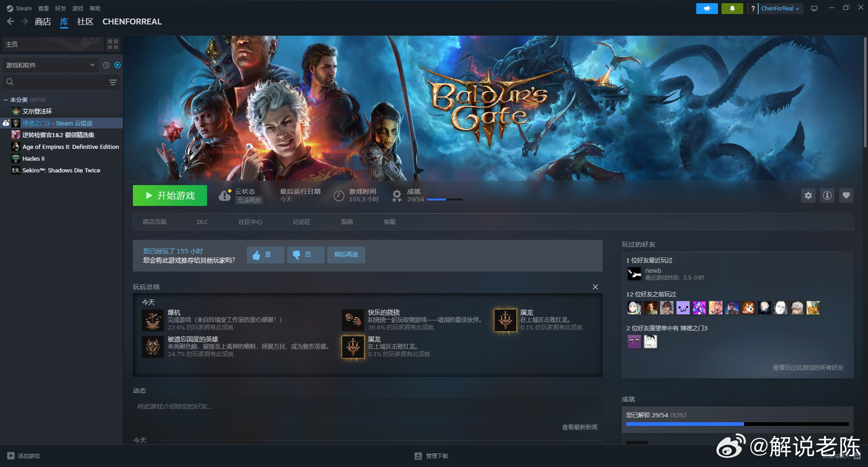Viewport: 868px width, 467px height.
Task: Open the announcements megaphone button
Action: click(707, 9)
